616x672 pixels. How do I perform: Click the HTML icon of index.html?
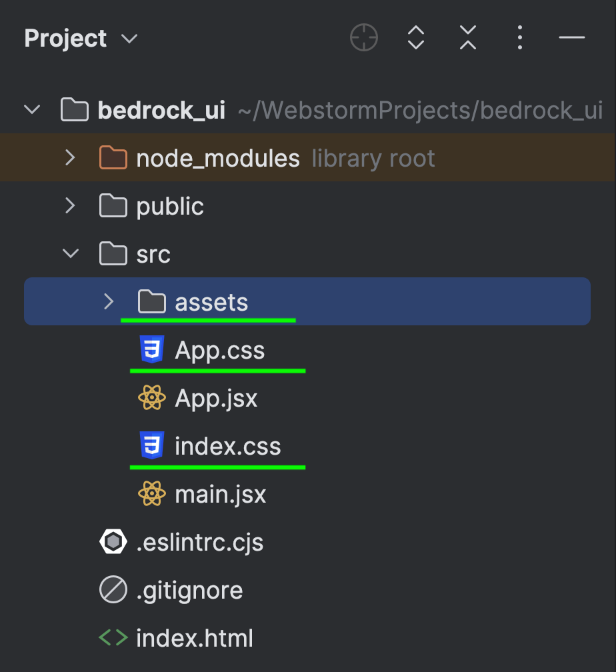113,638
